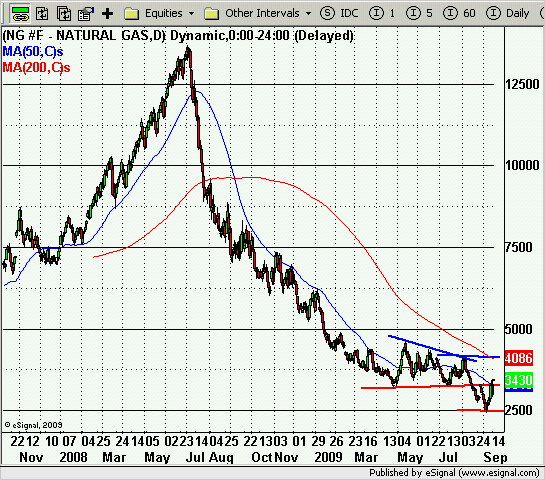Click the circled S symbol icon
Viewport: 545px width, 480px height.
(327, 13)
